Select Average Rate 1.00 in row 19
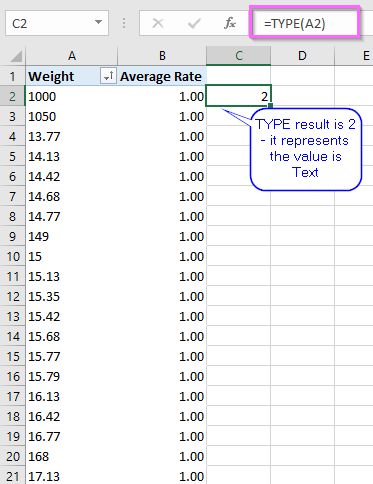 (x=162, y=436)
